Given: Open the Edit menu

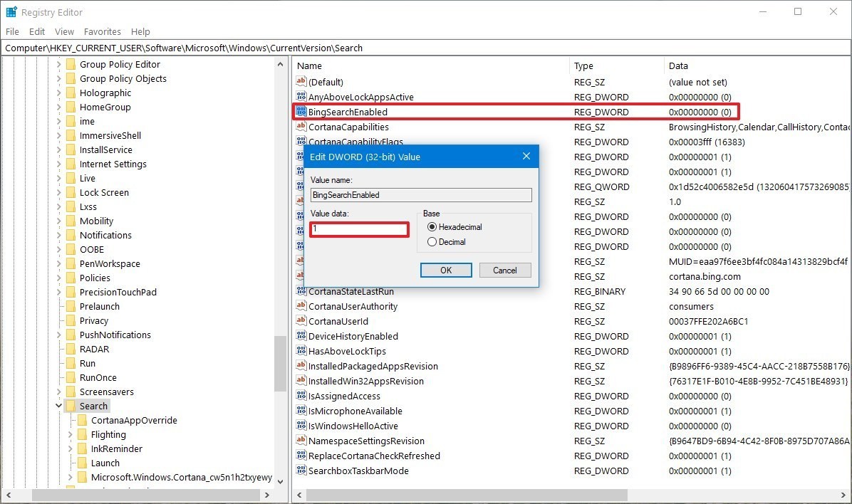Looking at the screenshot, I should pos(37,31).
